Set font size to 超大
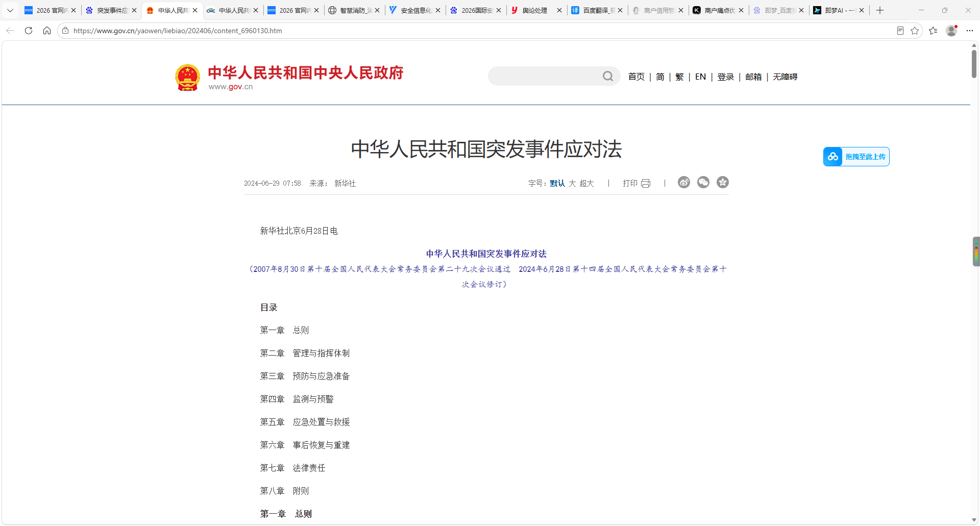The width and height of the screenshot is (980, 526). [x=586, y=183]
